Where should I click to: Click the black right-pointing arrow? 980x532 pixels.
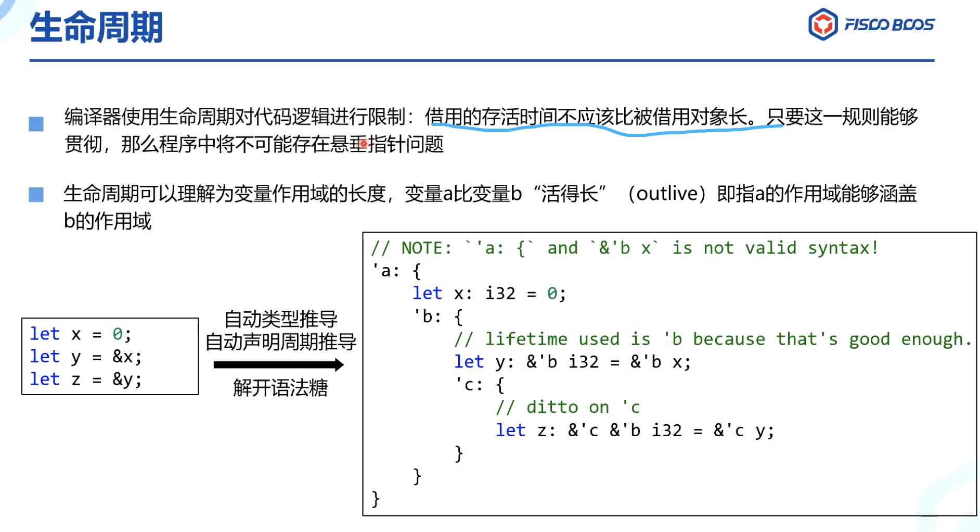point(278,364)
